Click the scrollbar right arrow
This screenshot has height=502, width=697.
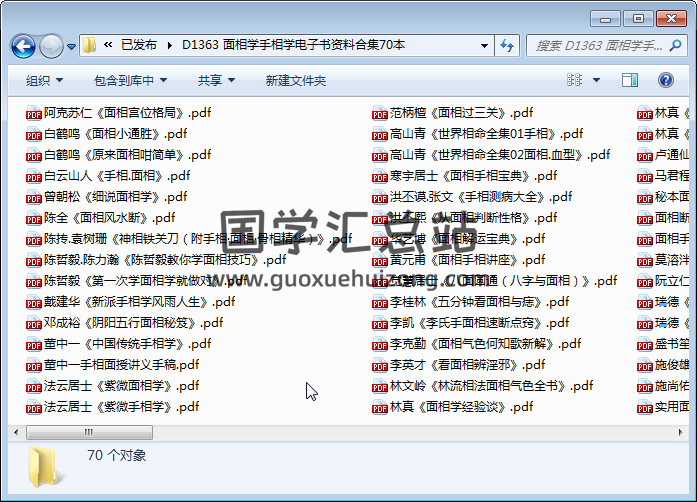click(680, 432)
